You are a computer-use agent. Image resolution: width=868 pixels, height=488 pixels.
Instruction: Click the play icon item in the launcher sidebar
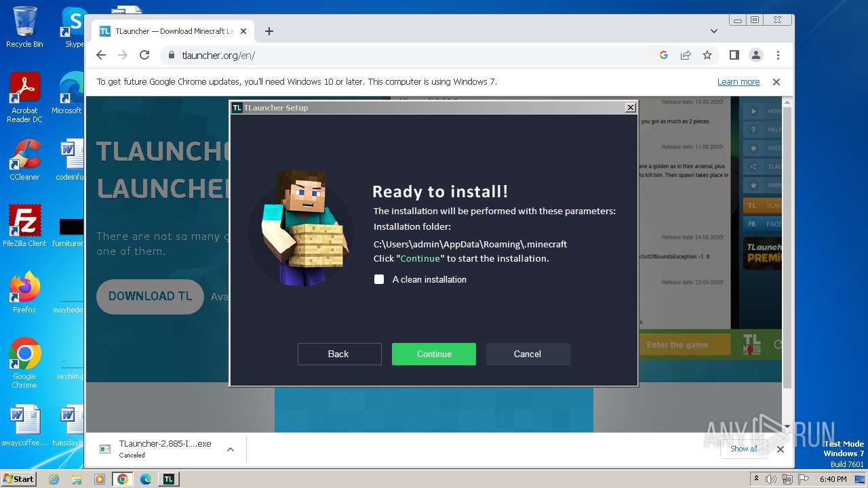click(753, 110)
